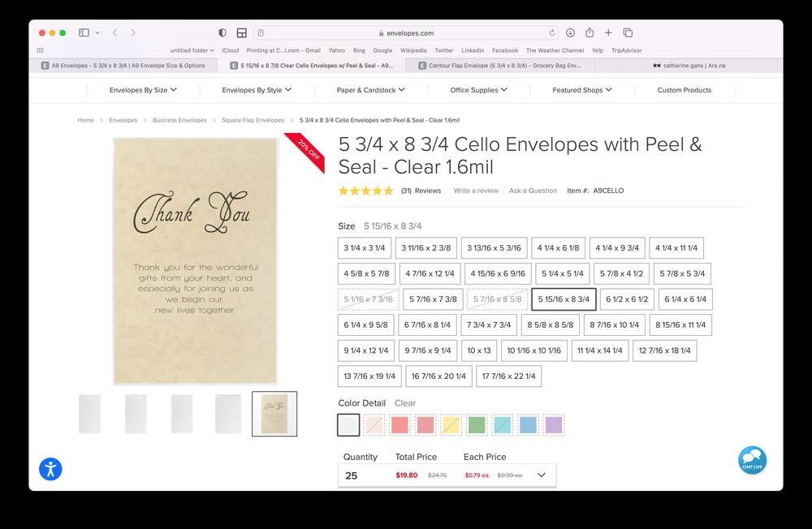This screenshot has height=529, width=812.
Task: Toggle the Safari sidebar icon
Action: (84, 32)
